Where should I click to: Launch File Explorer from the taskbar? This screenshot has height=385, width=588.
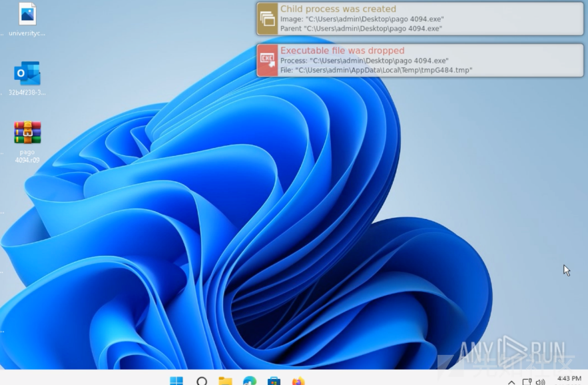(x=225, y=380)
